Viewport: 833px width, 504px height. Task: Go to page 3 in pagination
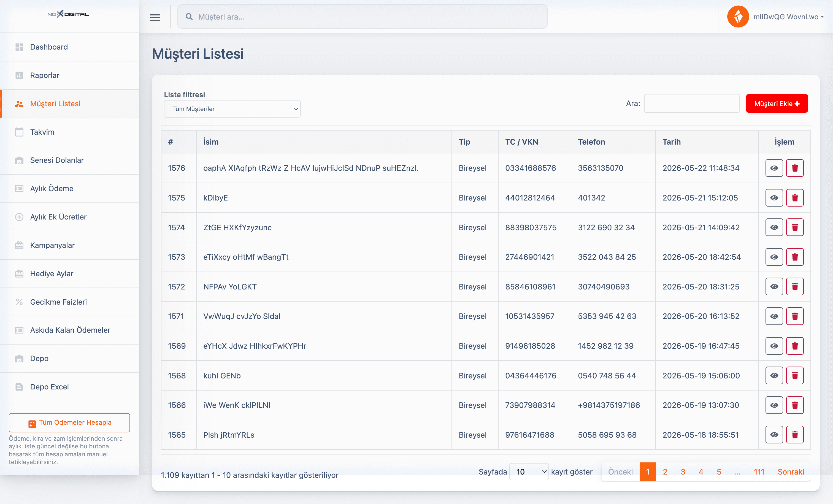pyautogui.click(x=683, y=472)
